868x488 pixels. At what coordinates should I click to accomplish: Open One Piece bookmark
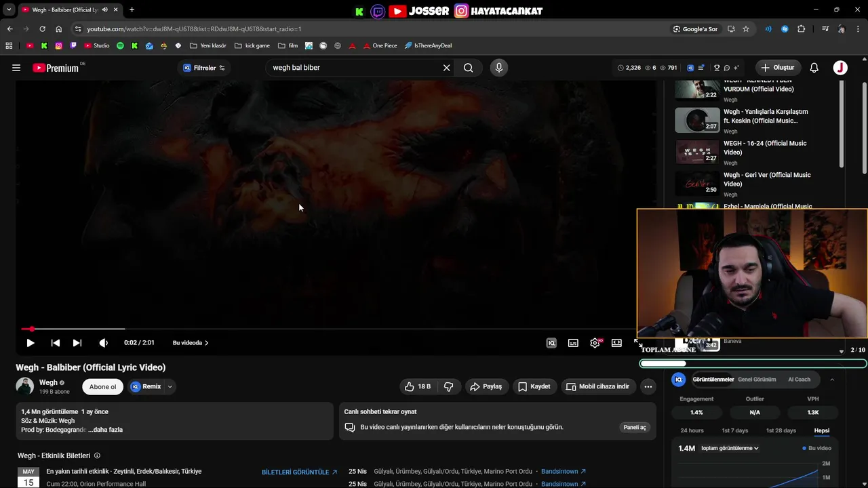pyautogui.click(x=380, y=45)
